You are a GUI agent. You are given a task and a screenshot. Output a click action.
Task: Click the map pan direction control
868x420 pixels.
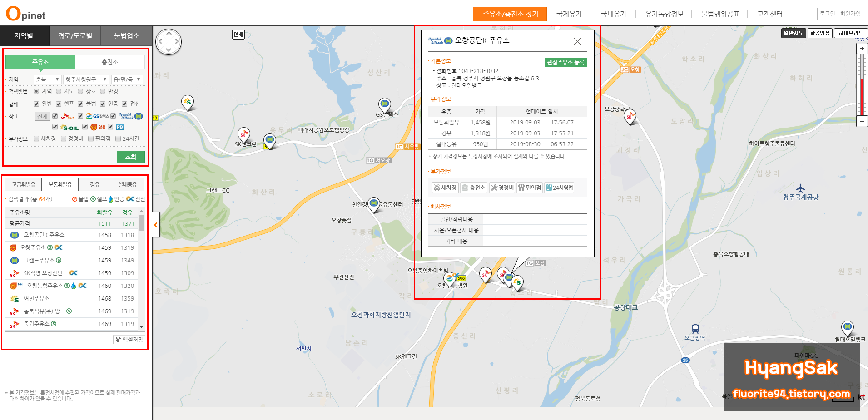(x=169, y=42)
